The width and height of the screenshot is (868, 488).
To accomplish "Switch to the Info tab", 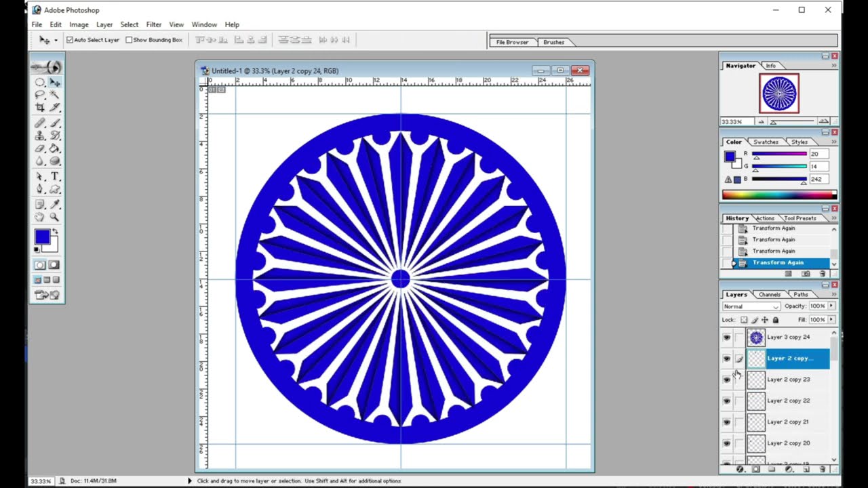I will [x=771, y=66].
